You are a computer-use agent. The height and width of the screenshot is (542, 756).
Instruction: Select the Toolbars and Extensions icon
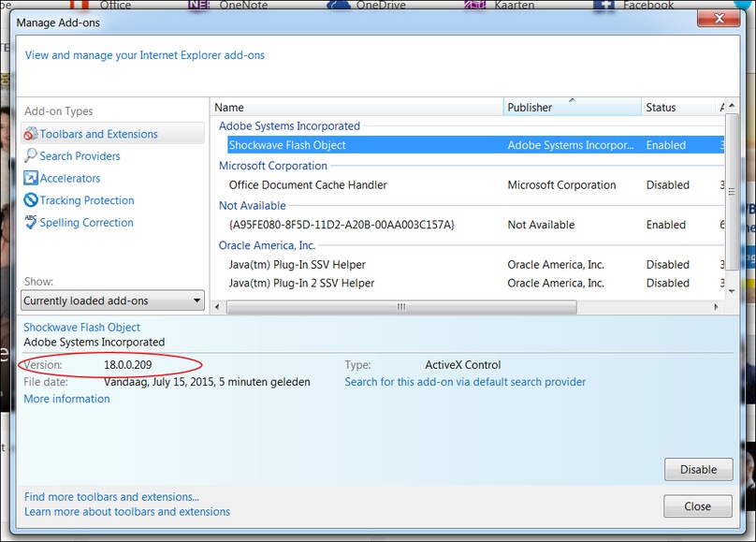click(31, 134)
